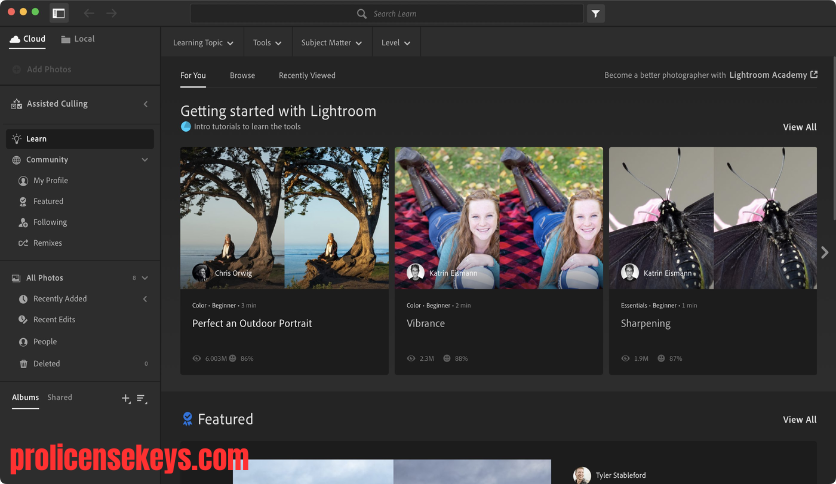This screenshot has height=484, width=836.
Task: Click the search magnifier icon
Action: pyautogui.click(x=361, y=14)
